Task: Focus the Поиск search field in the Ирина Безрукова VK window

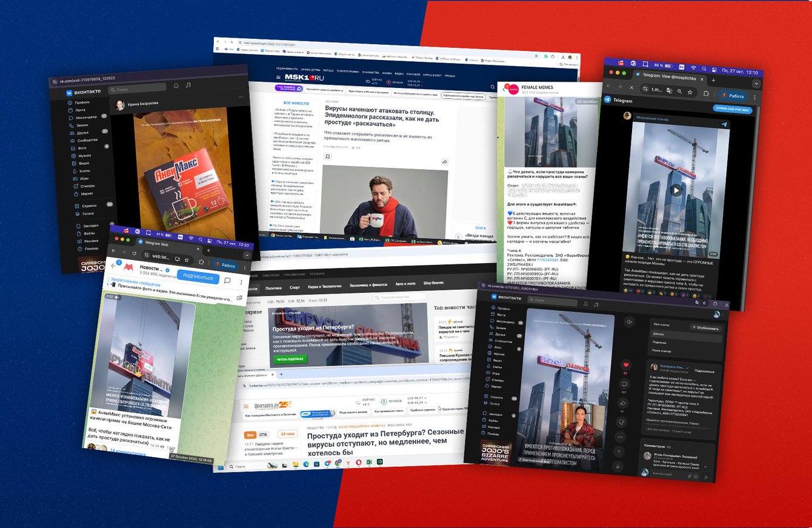Action: click(137, 89)
